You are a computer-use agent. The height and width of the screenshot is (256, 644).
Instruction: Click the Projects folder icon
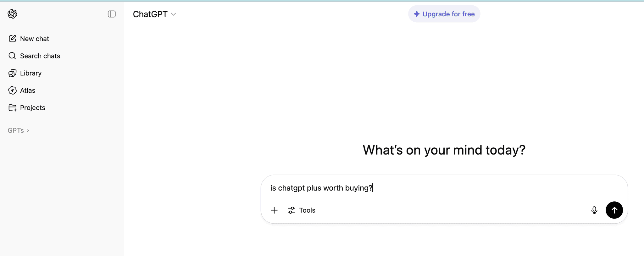coord(12,108)
